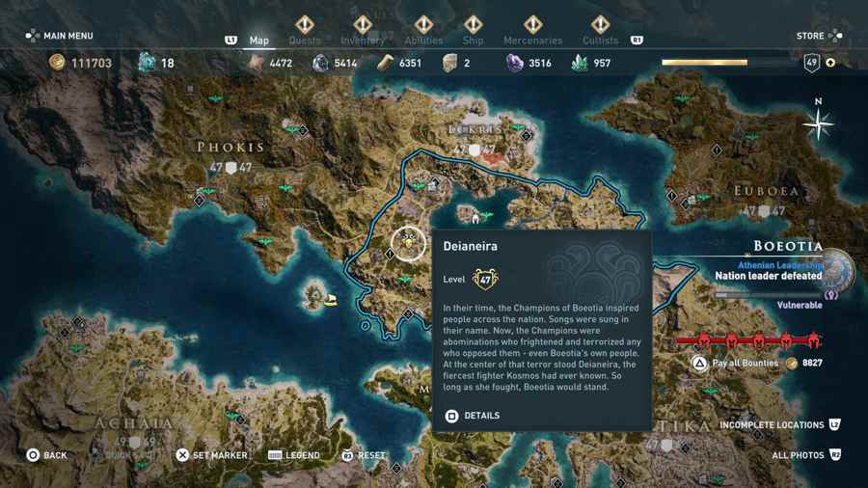
Task: Open the Cultists tab
Action: (601, 41)
